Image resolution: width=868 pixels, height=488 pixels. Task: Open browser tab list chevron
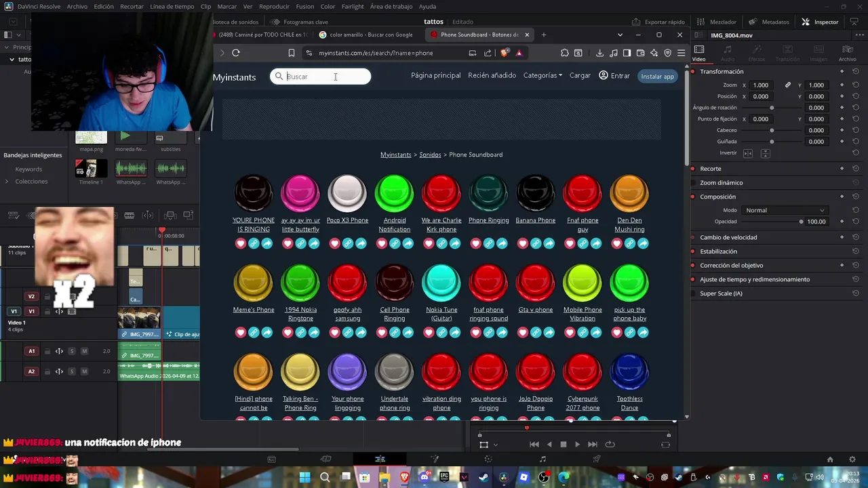[620, 35]
